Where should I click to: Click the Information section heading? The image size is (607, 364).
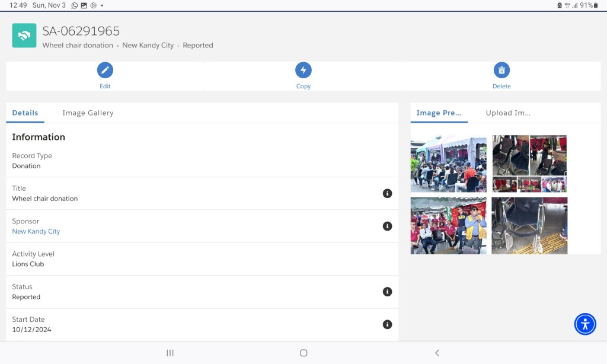pos(39,137)
